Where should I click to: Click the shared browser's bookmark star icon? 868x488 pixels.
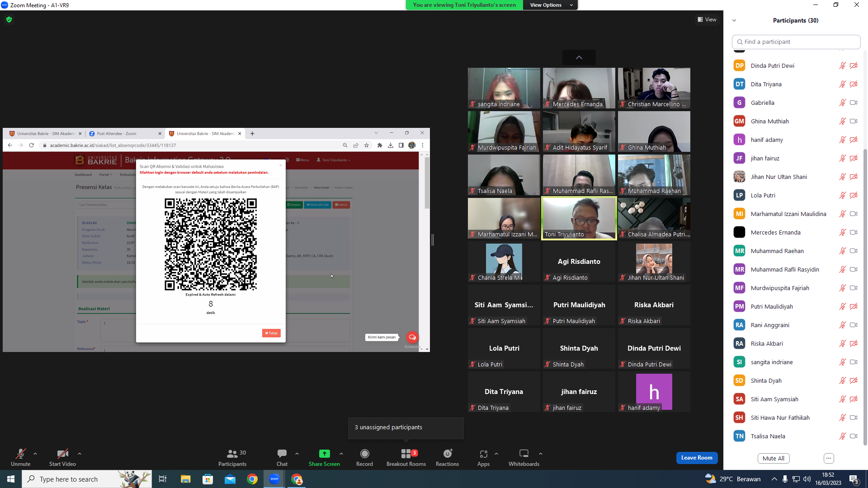coord(367,145)
